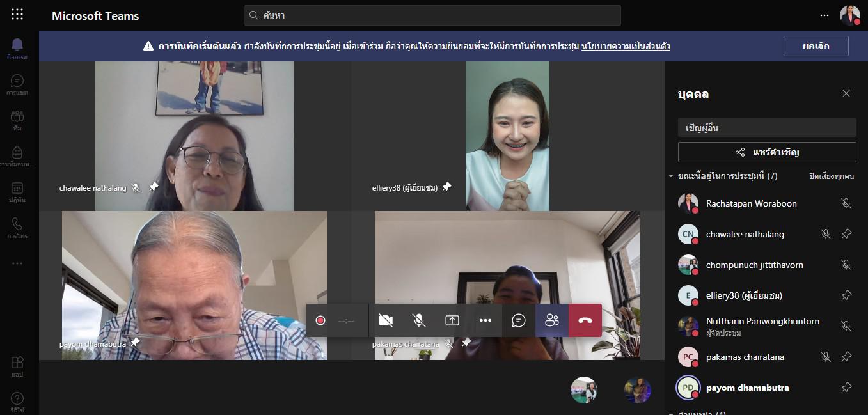Click mic icon beside chawalee nathalang in list
868x415 pixels.
pyautogui.click(x=826, y=234)
